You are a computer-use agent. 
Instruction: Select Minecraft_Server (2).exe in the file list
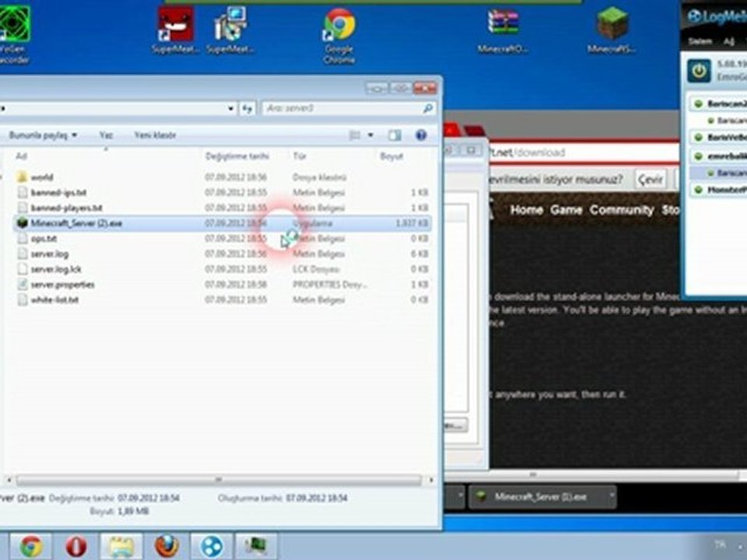pos(222,223)
